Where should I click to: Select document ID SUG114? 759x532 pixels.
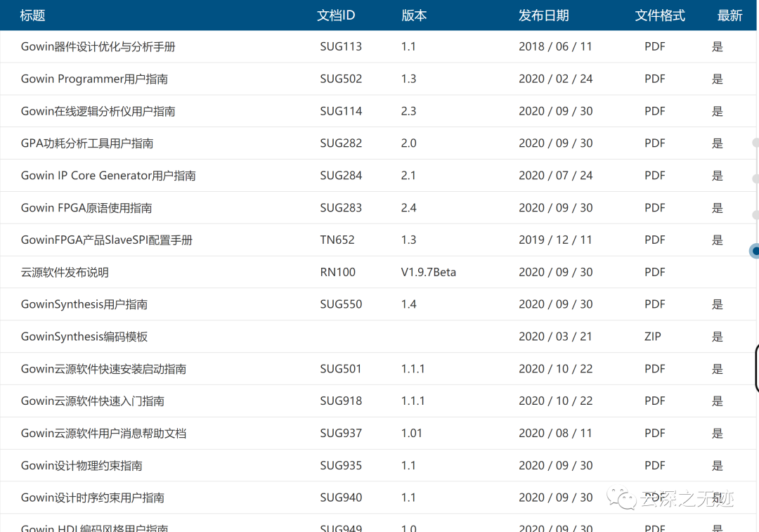(341, 111)
